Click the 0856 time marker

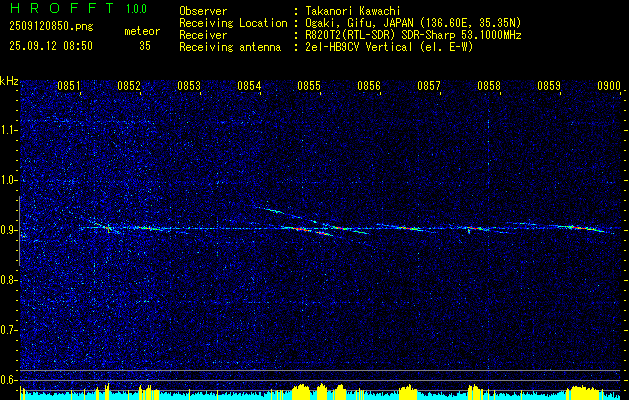pos(369,86)
